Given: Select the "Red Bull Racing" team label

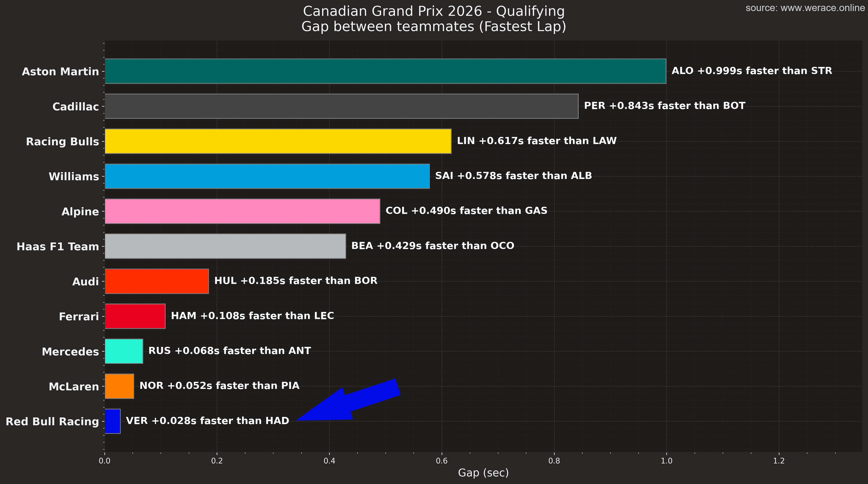Looking at the screenshot, I should coord(53,421).
